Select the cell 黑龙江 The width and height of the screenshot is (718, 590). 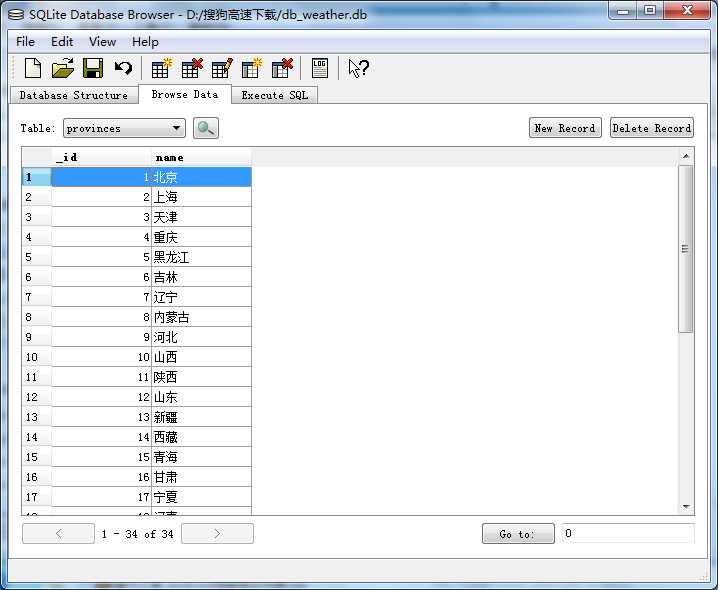click(201, 257)
